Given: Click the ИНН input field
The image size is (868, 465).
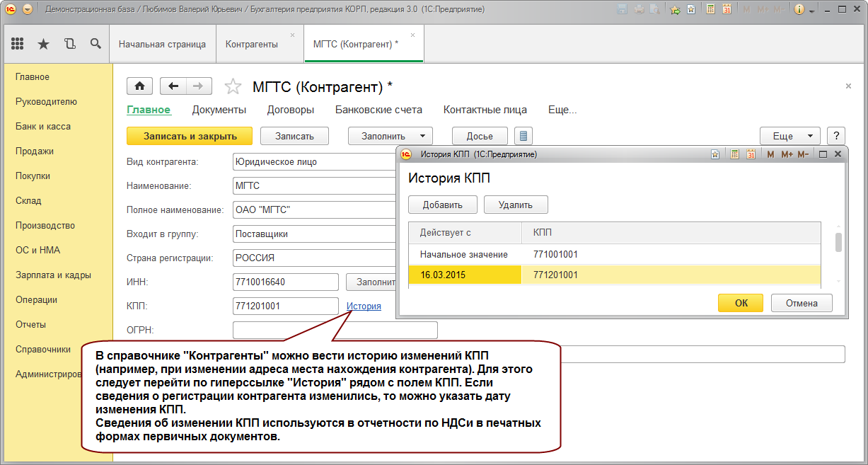Looking at the screenshot, I should pos(286,282).
